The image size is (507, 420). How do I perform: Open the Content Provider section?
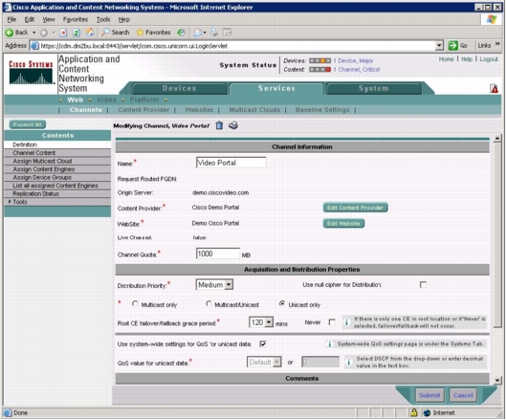[x=143, y=110]
